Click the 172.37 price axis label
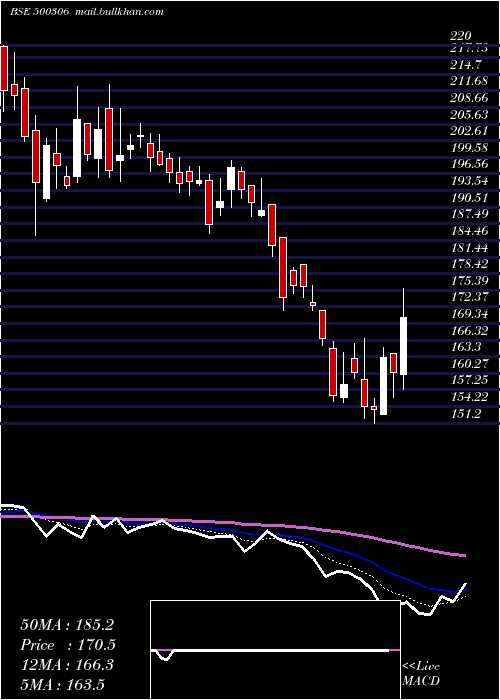Screen dimensions: 500x700 click(x=469, y=298)
